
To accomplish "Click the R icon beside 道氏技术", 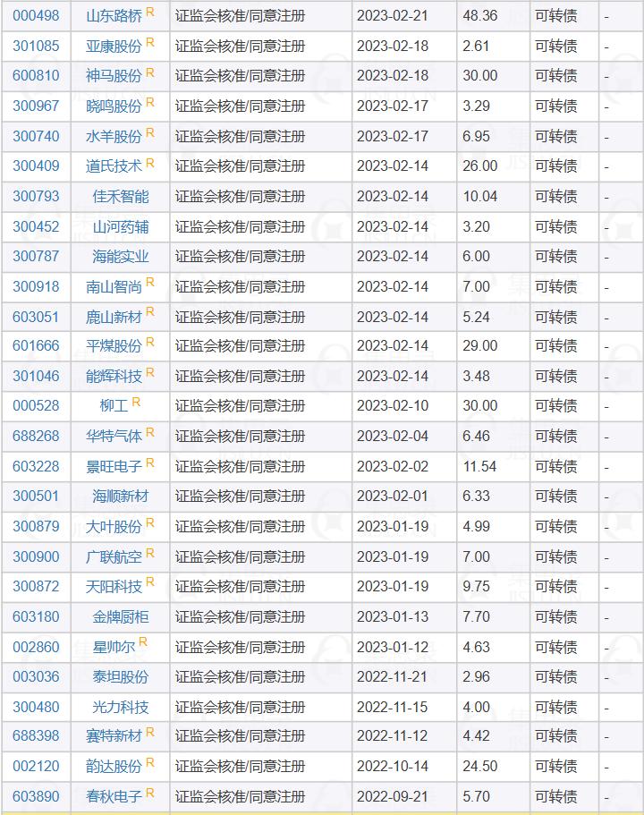I will tap(150, 163).
